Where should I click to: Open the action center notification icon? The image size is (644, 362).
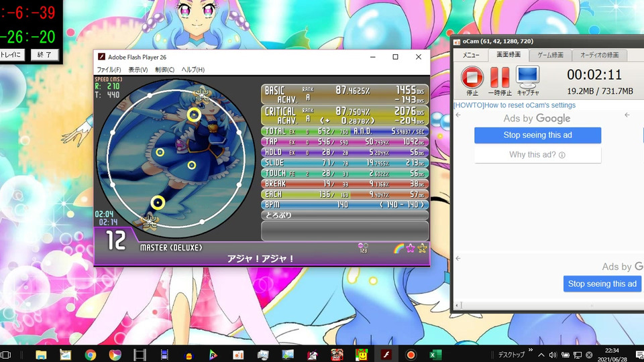point(639,355)
